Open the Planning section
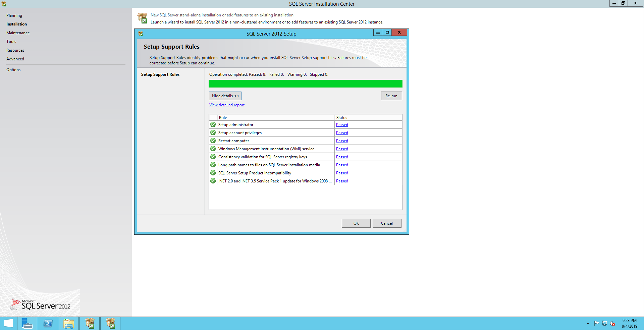This screenshot has height=330, width=644. [x=14, y=15]
